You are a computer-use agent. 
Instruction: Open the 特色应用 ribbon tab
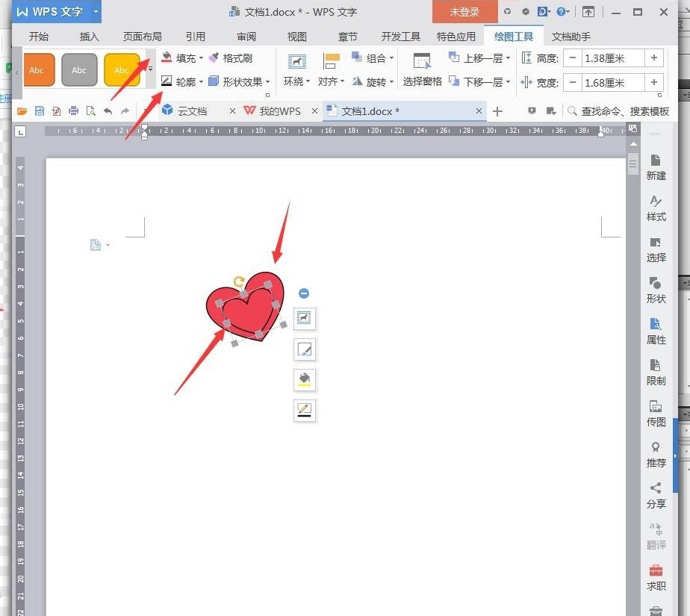(x=456, y=37)
